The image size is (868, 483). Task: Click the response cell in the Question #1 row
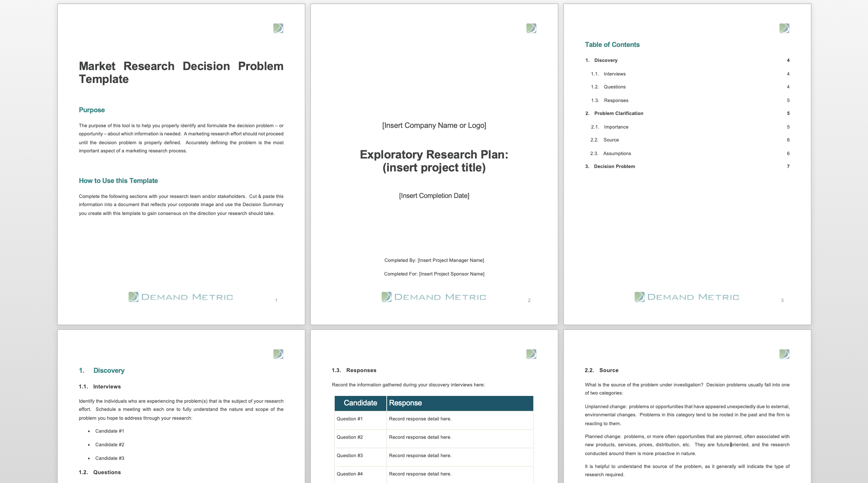tap(460, 420)
